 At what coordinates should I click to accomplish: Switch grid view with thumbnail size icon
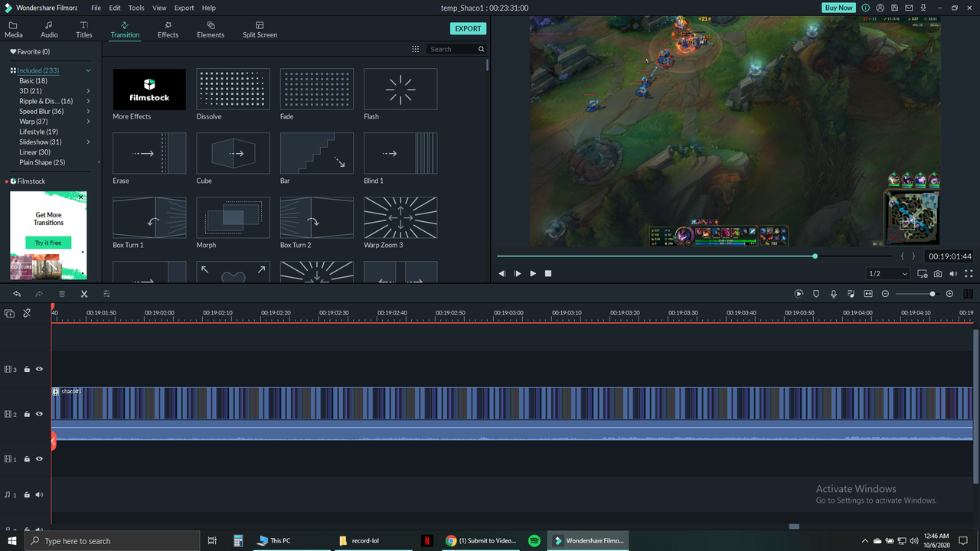pos(415,49)
